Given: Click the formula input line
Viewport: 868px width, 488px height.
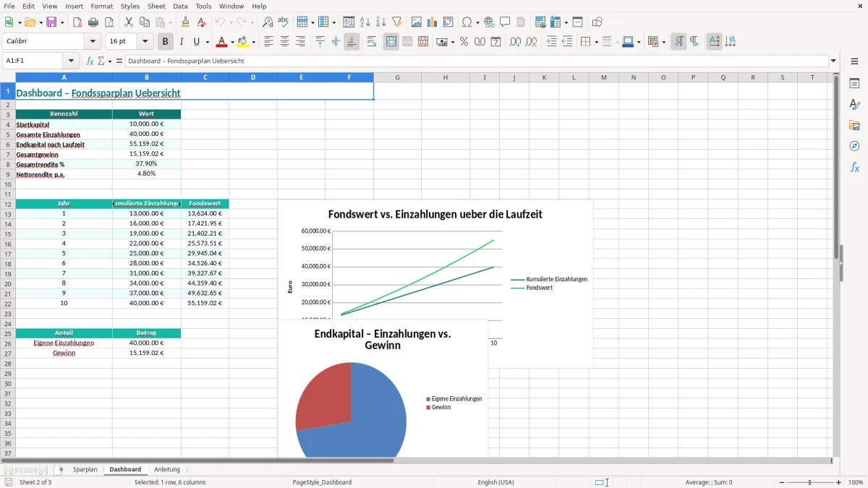Looking at the screenshot, I should click(476, 61).
